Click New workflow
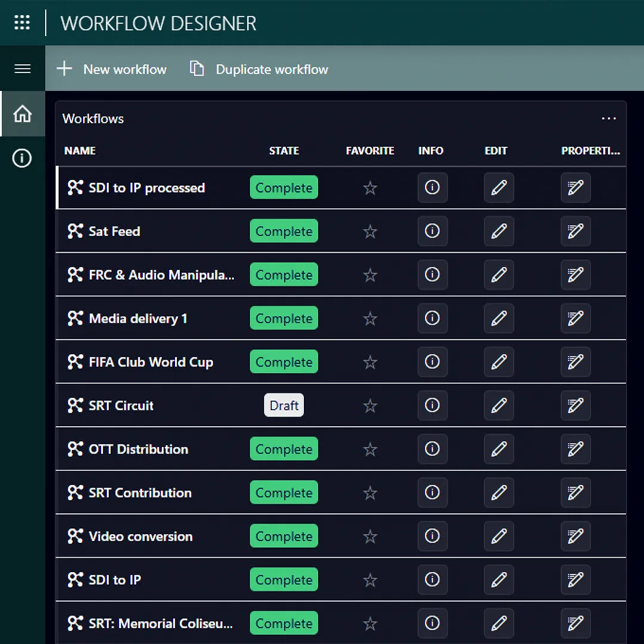The image size is (644, 644). 112,69
